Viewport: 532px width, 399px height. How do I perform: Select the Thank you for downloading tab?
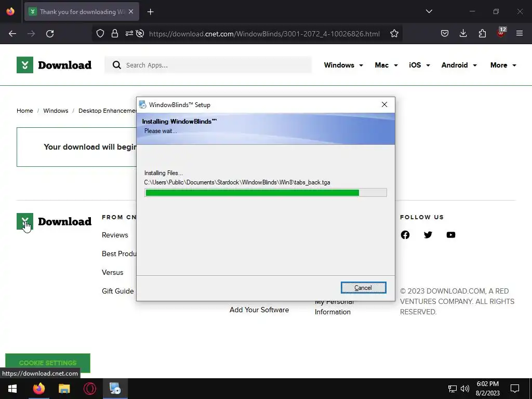coord(82,11)
